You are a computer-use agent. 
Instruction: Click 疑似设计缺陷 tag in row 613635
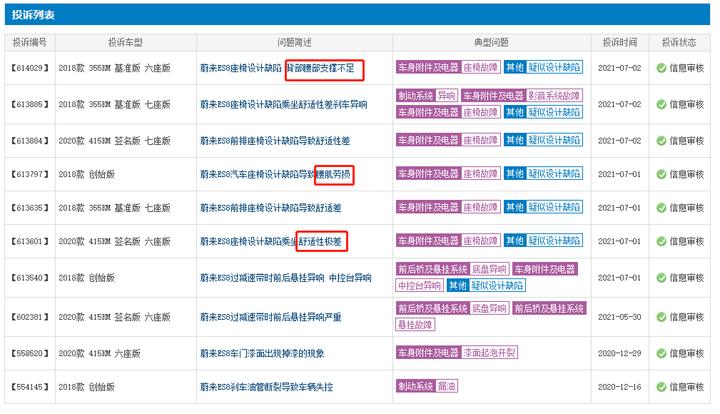pyautogui.click(x=554, y=207)
